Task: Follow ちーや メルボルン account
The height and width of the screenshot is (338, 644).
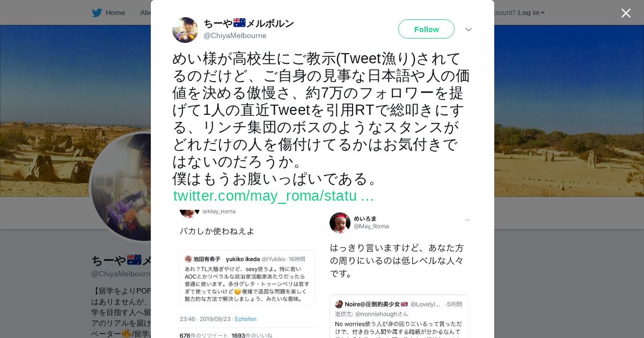Action: click(426, 29)
